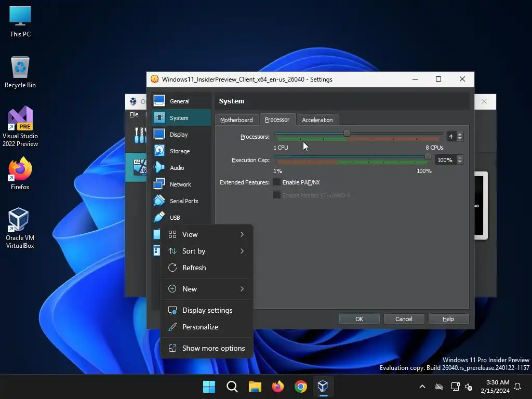Select the Windows 11 VM entry in Manager list
The image size is (532, 399).
[136, 167]
